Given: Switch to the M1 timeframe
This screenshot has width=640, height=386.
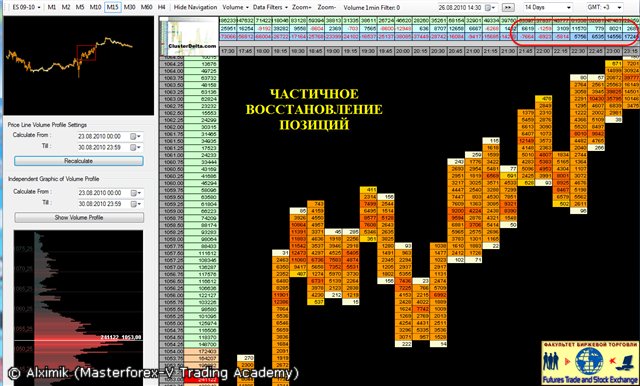Looking at the screenshot, I should click(x=51, y=7).
